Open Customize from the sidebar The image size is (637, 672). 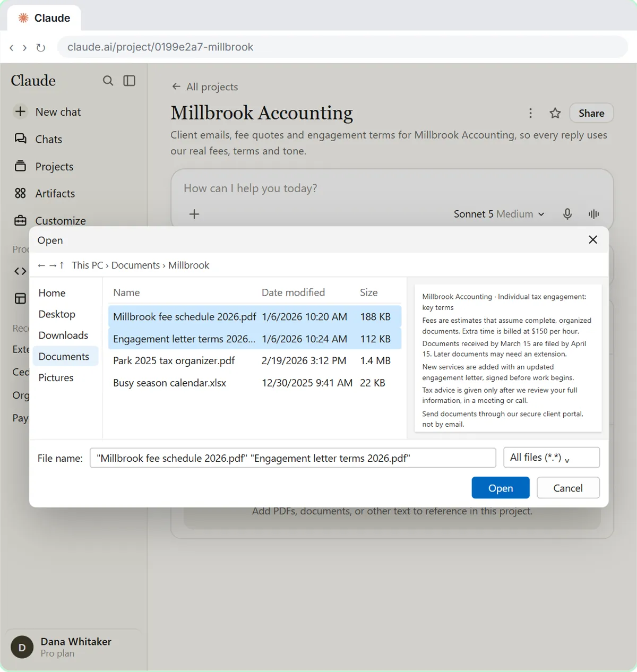[60, 221]
